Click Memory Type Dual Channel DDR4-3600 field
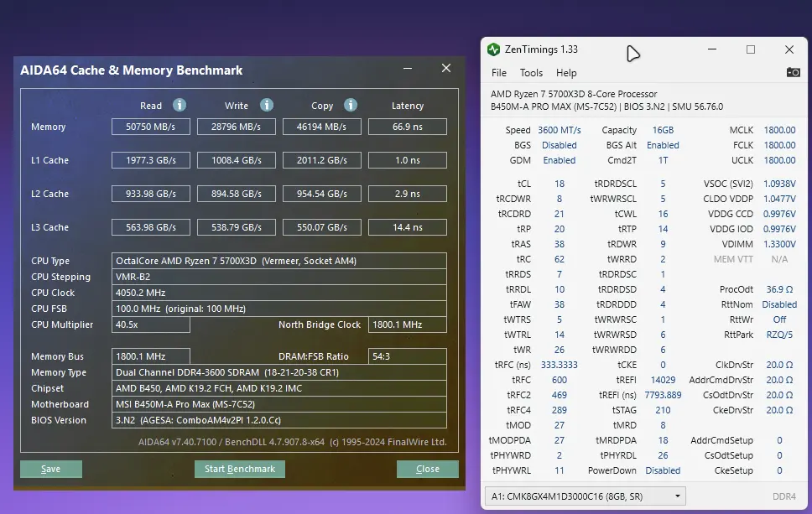This screenshot has width=812, height=514. tap(279, 372)
